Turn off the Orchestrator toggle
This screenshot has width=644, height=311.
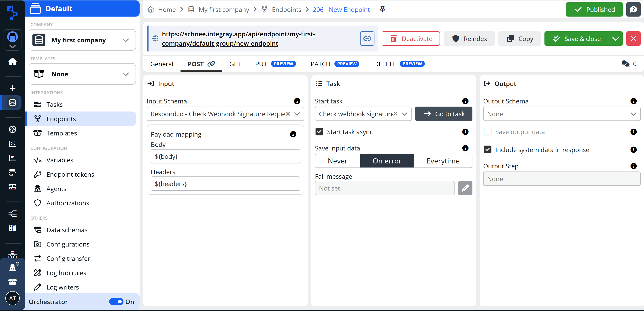point(116,302)
